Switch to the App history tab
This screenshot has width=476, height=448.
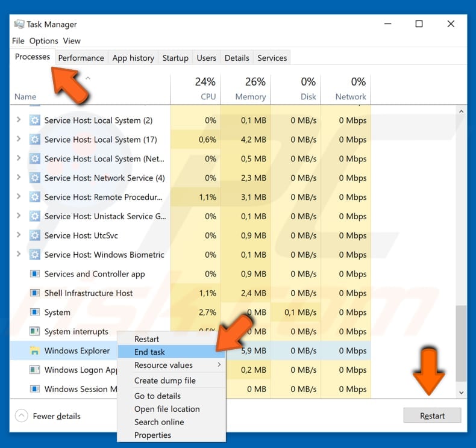(x=133, y=58)
